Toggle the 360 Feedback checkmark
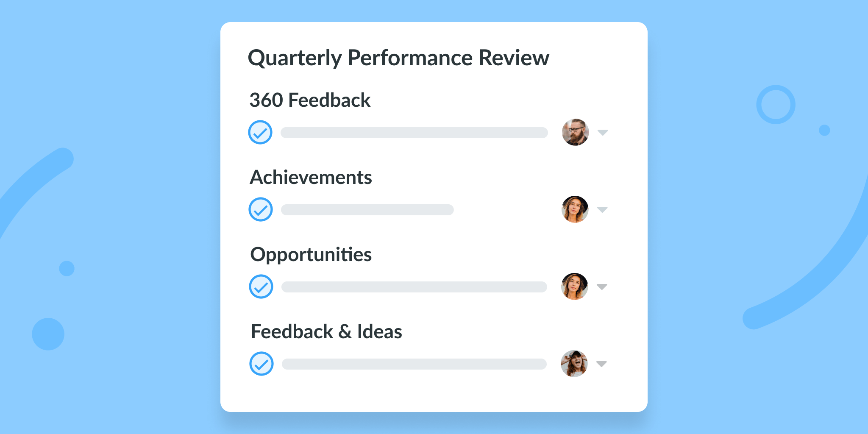Screen dimensions: 868x434 click(x=260, y=132)
